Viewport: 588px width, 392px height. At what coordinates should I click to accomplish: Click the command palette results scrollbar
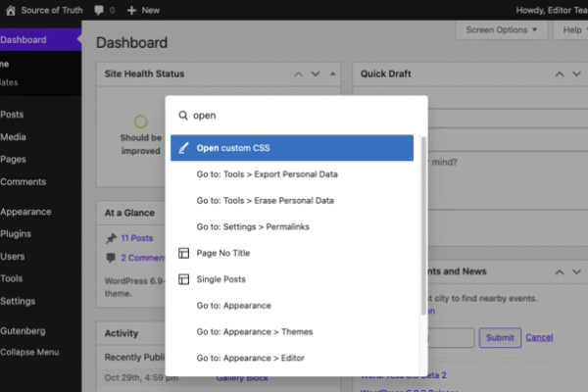tap(423, 225)
